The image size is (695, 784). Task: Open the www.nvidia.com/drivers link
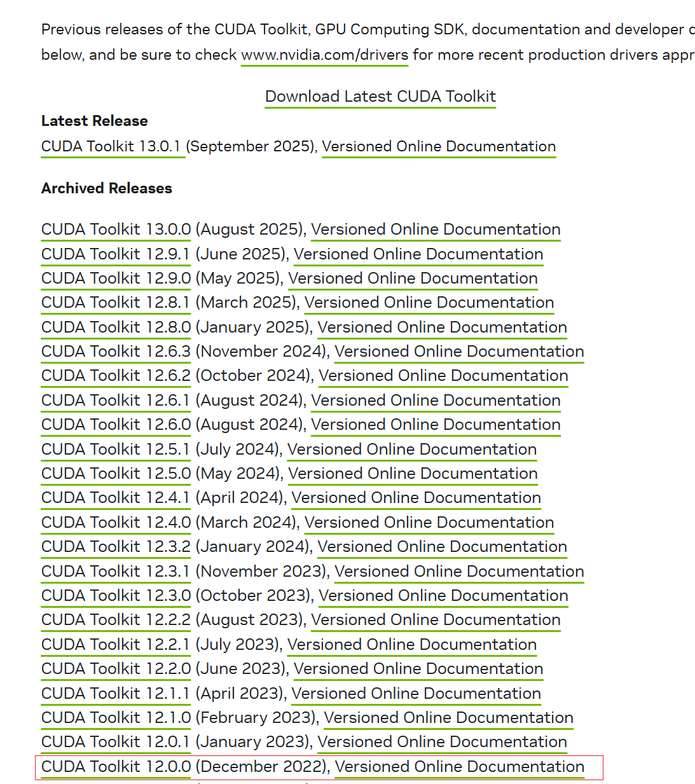[x=325, y=55]
